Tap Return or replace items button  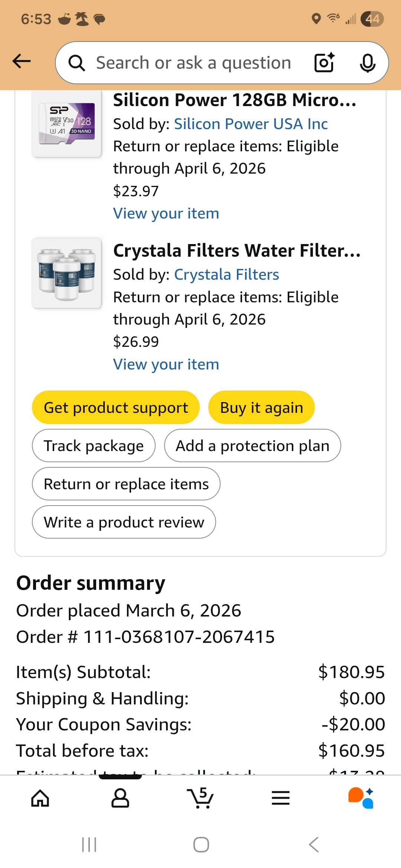(126, 484)
